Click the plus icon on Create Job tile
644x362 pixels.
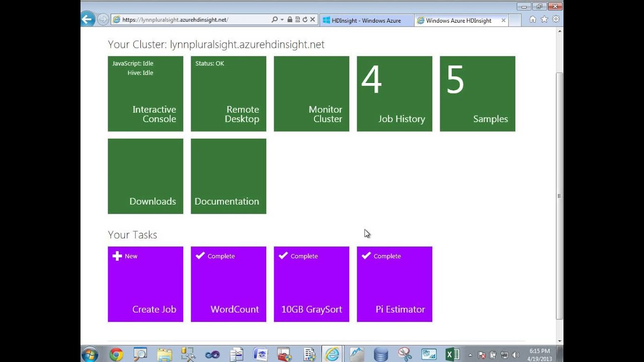click(x=117, y=256)
